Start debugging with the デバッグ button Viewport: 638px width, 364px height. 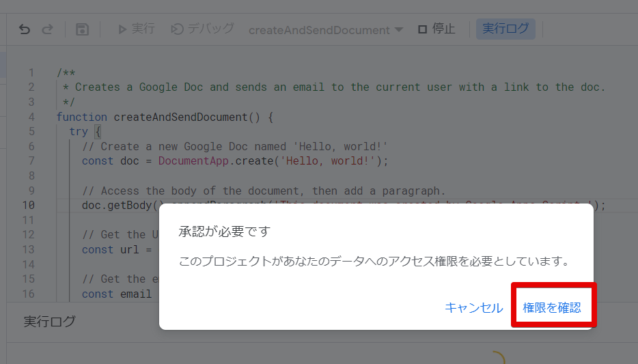coord(202,29)
